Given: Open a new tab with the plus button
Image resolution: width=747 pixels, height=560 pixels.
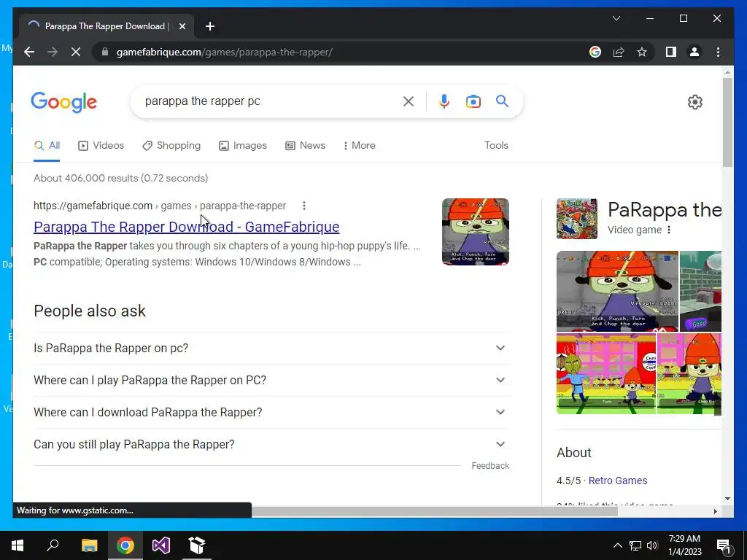Looking at the screenshot, I should click(x=210, y=27).
